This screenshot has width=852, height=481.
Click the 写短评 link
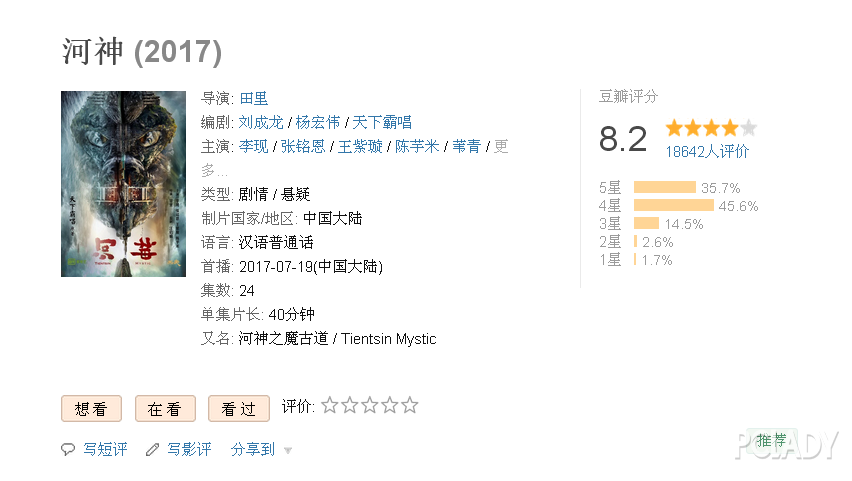point(105,449)
